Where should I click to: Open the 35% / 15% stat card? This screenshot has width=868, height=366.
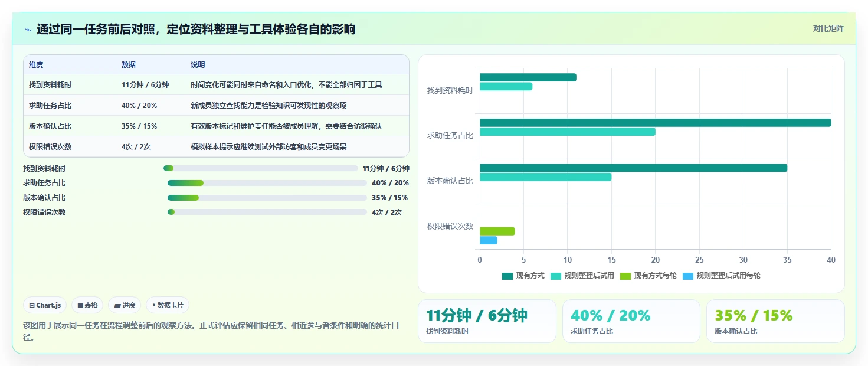tap(775, 321)
